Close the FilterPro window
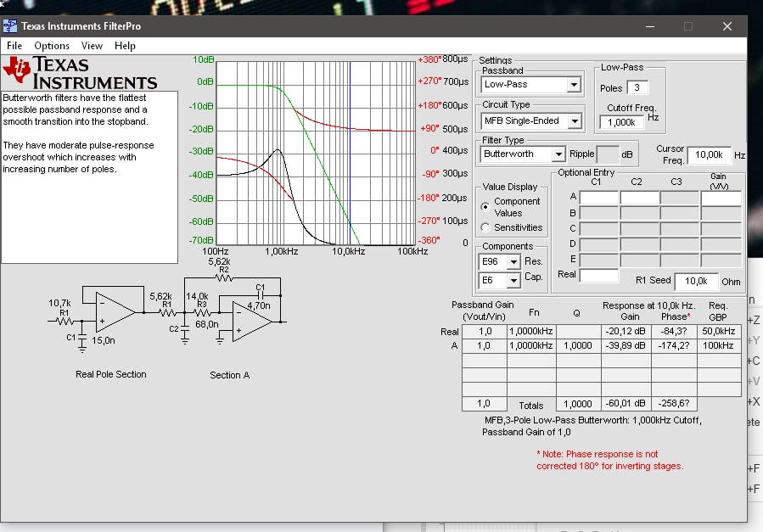This screenshot has width=763, height=532. (727, 26)
